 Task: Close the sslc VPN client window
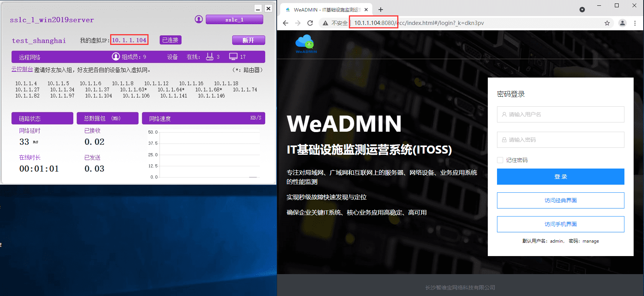pyautogui.click(x=269, y=8)
